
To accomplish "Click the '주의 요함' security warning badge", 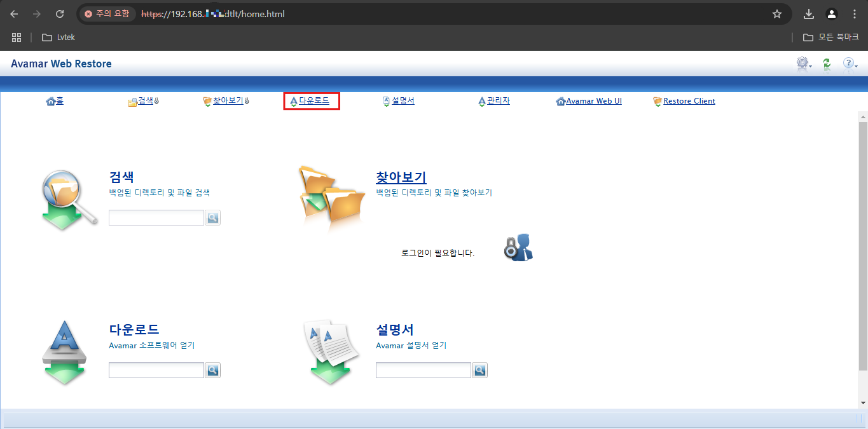I will pyautogui.click(x=107, y=13).
